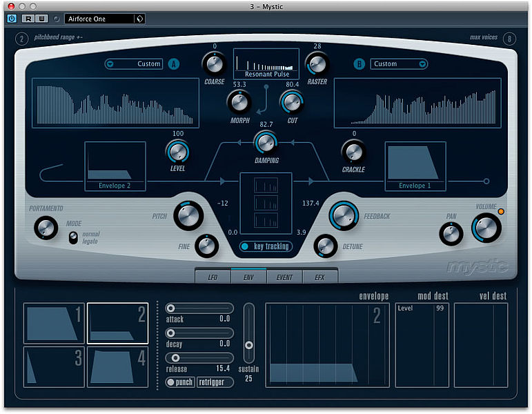The height and width of the screenshot is (414, 532).
Task: Click the orange volume indicator light
Action: (x=501, y=211)
